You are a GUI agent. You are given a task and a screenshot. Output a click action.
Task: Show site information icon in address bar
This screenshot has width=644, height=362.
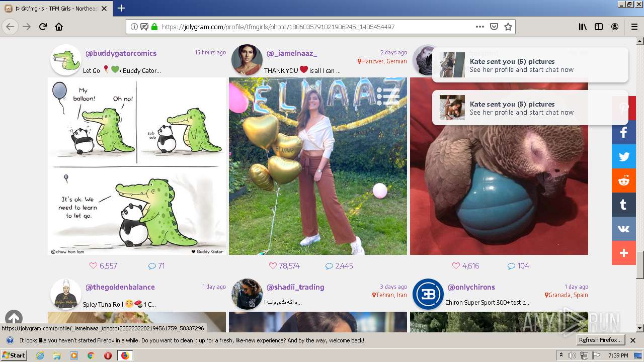click(134, 27)
